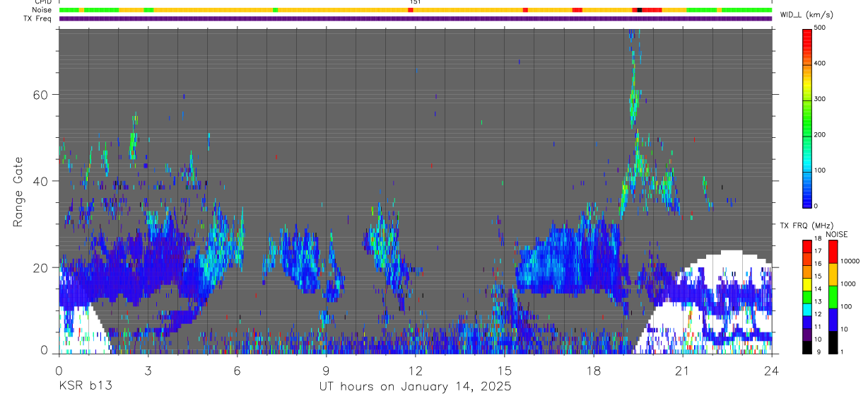Image resolution: width=868 pixels, height=401 pixels.
Task: Click the 9 label on TX FRQ legend
Action: click(x=818, y=352)
